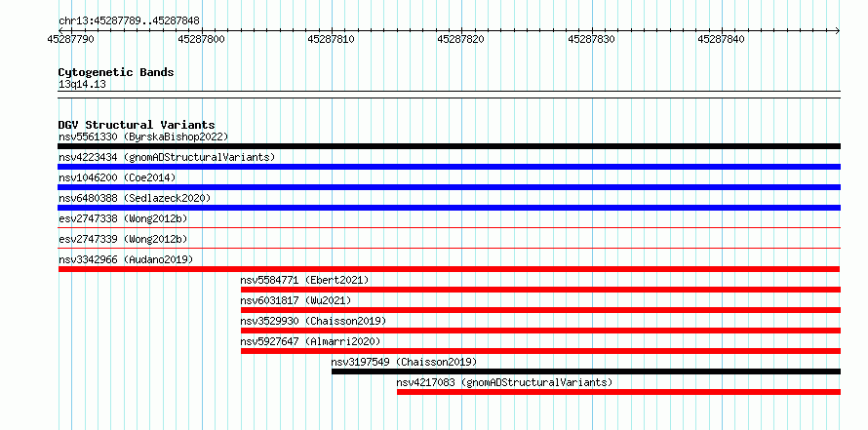Click ruler position 45287820

(x=461, y=39)
